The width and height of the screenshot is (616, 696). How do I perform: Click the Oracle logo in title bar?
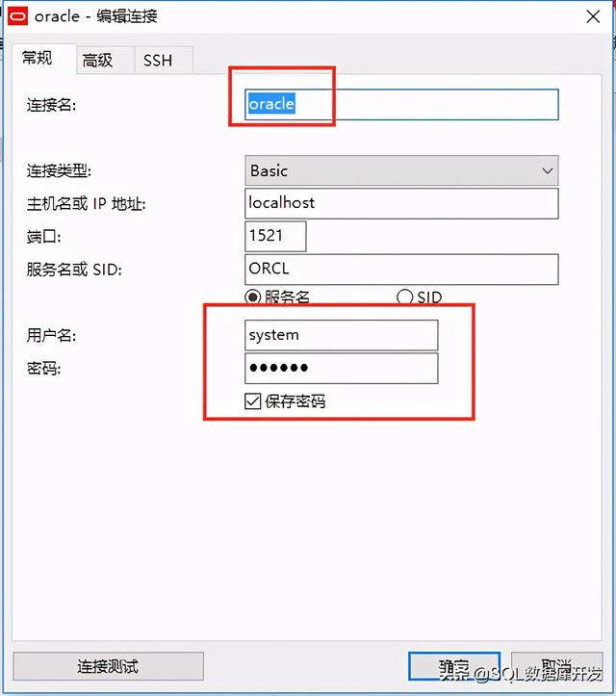(x=17, y=16)
